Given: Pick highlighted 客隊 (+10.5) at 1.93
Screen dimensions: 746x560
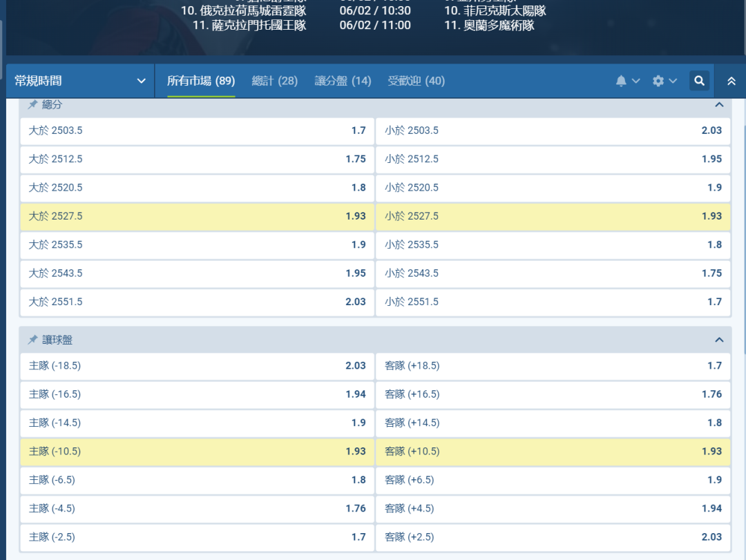Looking at the screenshot, I should point(553,452).
